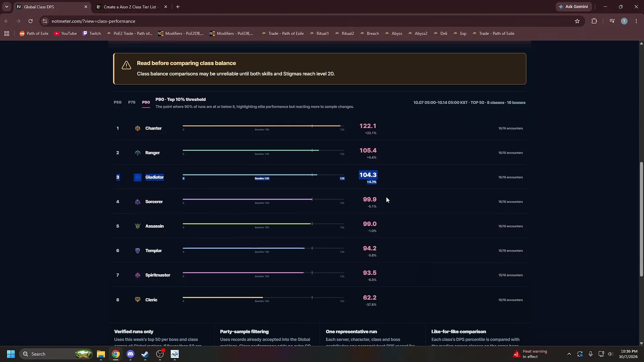Image resolution: width=644 pixels, height=362 pixels.
Task: Open a new browser tab
Action: click(x=178, y=7)
